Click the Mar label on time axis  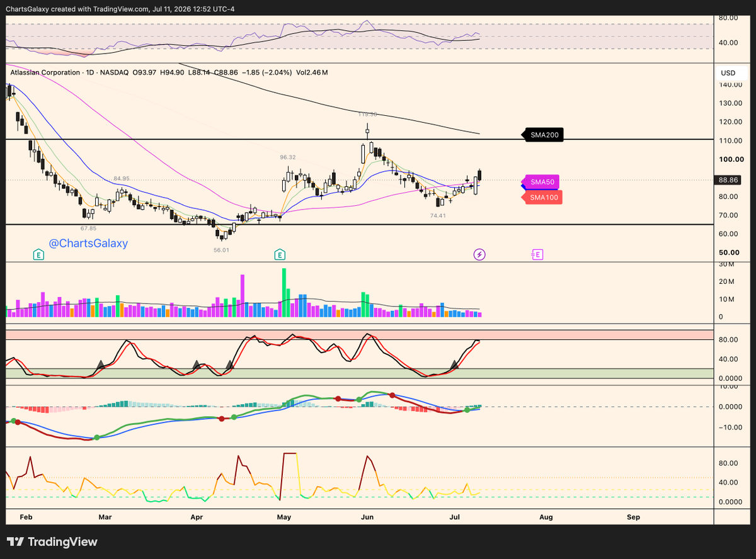pyautogui.click(x=105, y=517)
